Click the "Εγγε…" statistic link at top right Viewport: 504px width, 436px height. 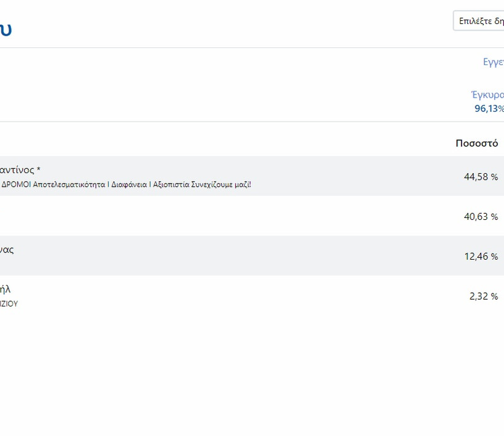coord(493,62)
